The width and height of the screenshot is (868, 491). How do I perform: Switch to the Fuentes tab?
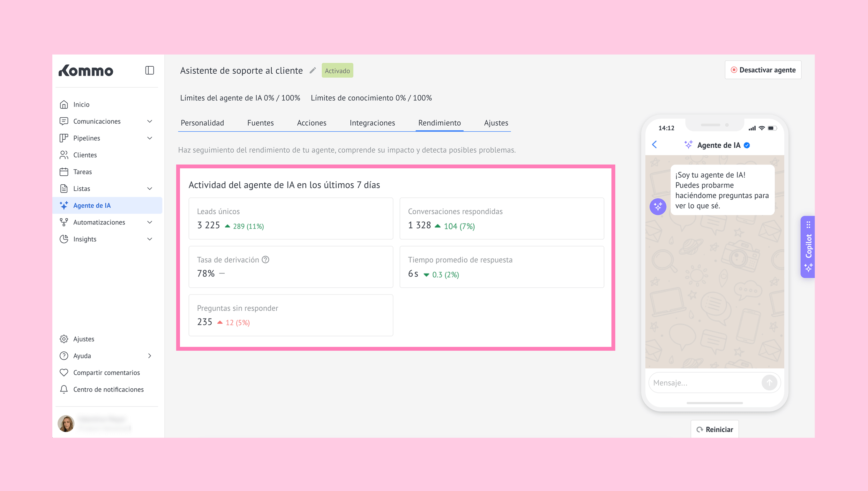(x=260, y=123)
